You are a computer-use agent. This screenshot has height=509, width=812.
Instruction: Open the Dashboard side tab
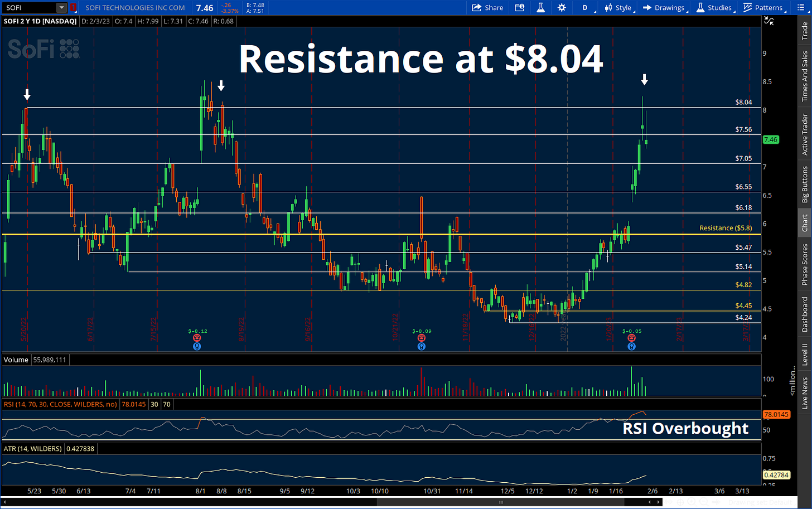click(x=805, y=315)
